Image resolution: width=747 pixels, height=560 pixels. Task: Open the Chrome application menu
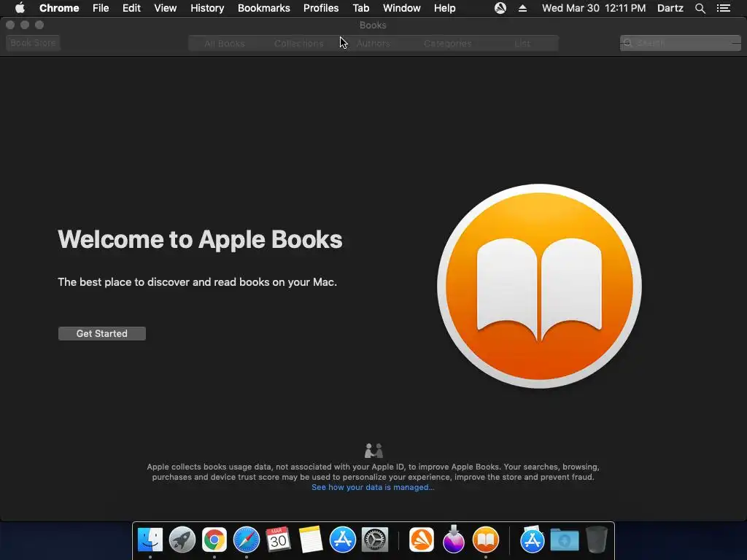click(59, 8)
